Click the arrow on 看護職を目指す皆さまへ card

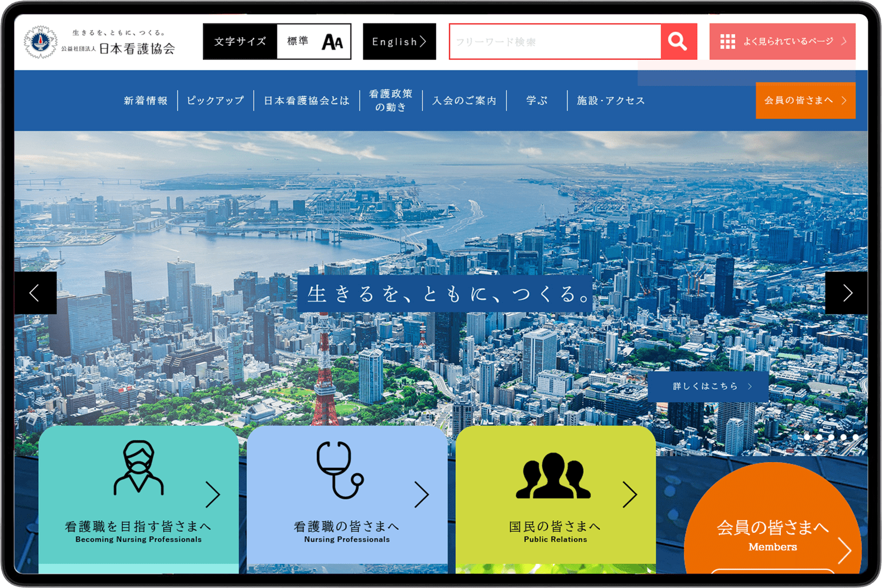tap(213, 495)
